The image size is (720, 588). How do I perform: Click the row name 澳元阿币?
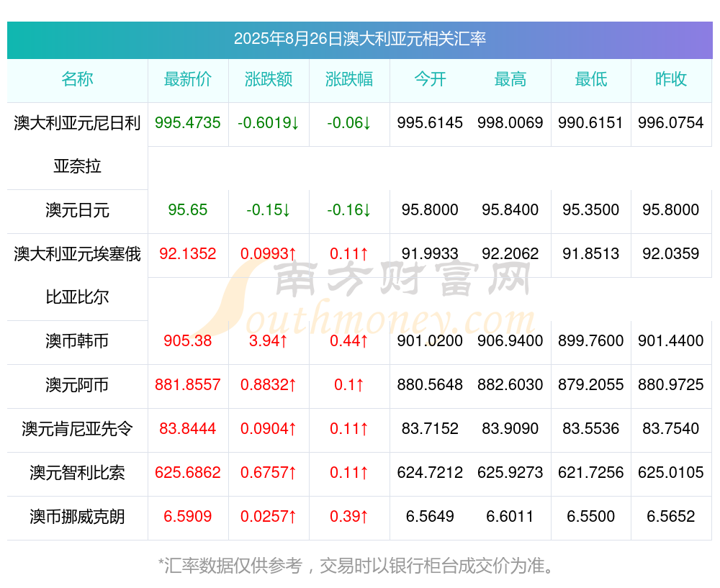(x=77, y=385)
